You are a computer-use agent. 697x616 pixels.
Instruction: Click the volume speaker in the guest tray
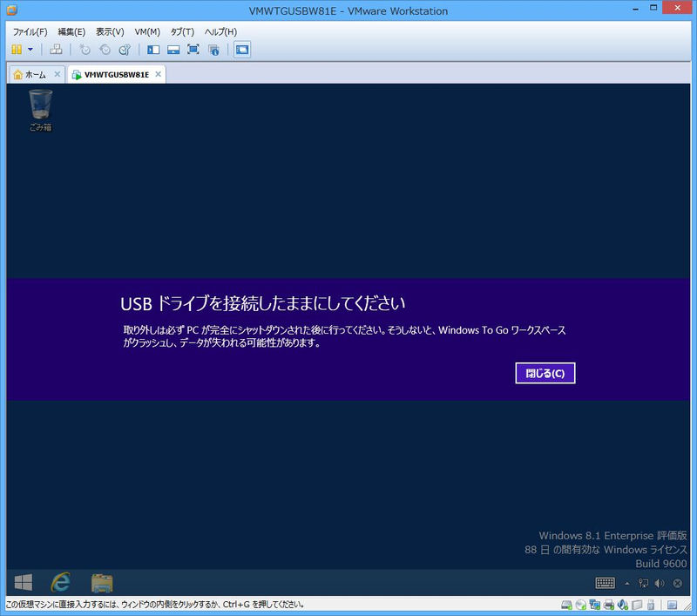pyautogui.click(x=660, y=583)
